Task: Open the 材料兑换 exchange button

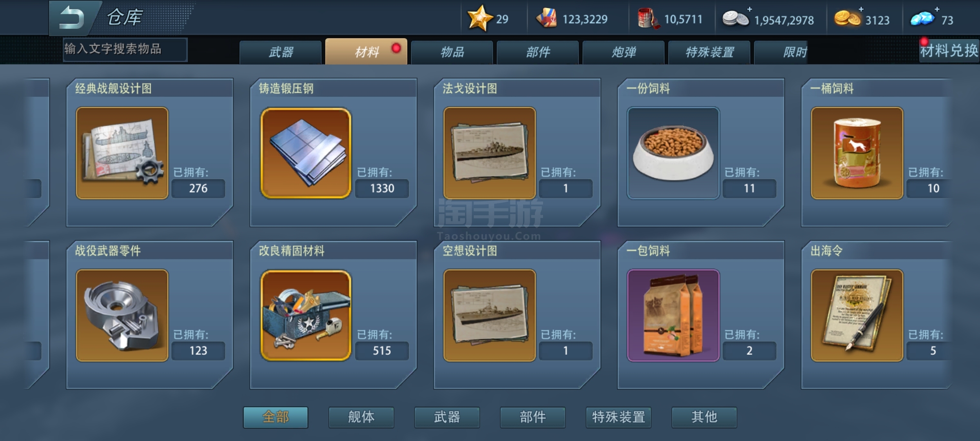Action: coord(949,51)
